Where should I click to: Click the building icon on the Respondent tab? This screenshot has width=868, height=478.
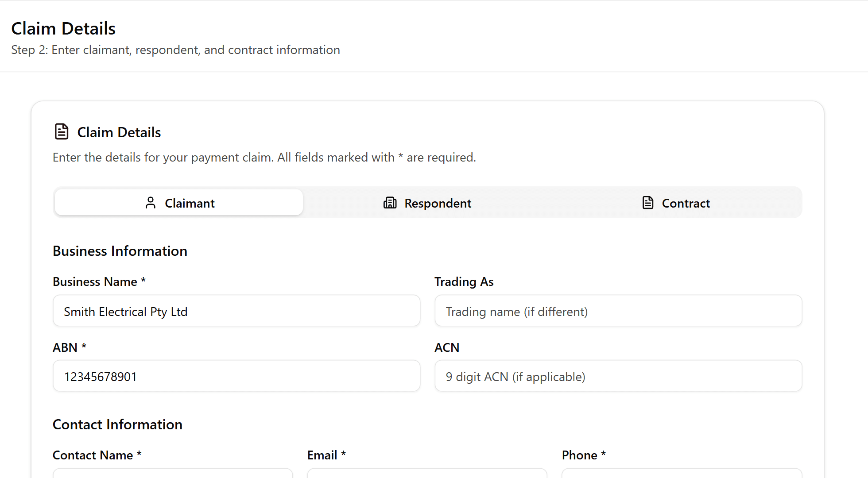coord(390,203)
